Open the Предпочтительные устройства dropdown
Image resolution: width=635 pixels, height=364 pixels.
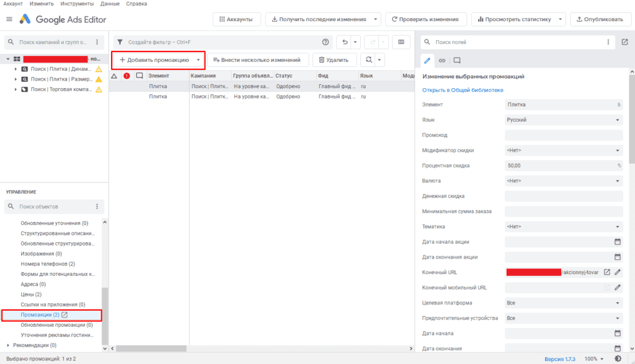point(563,318)
